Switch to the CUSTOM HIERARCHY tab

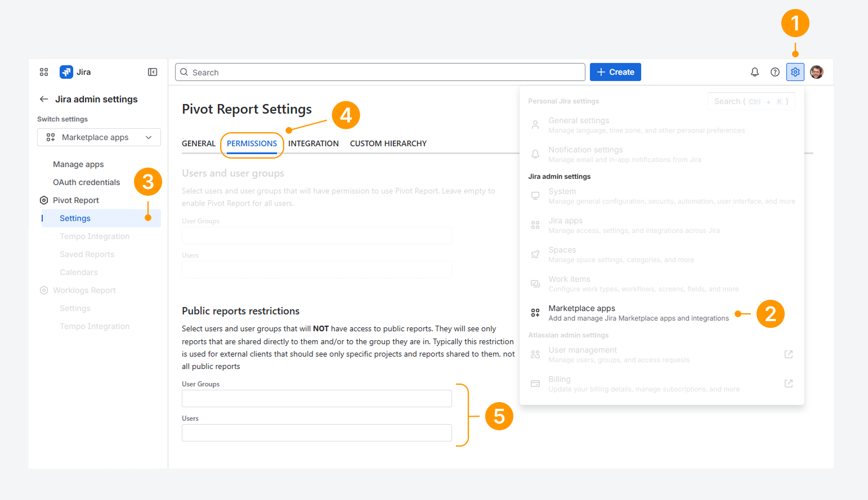[388, 143]
